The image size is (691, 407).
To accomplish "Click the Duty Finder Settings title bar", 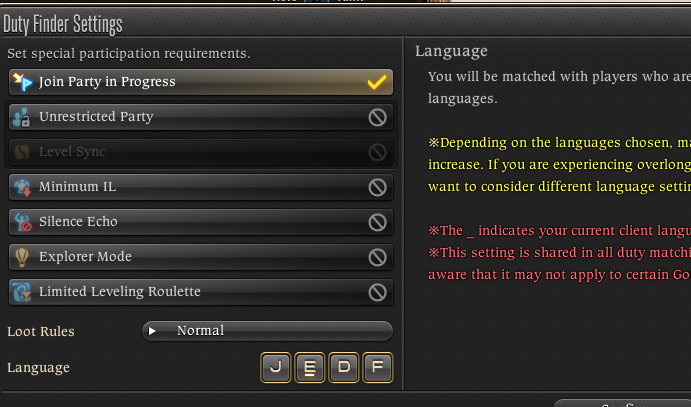I will pos(346,23).
